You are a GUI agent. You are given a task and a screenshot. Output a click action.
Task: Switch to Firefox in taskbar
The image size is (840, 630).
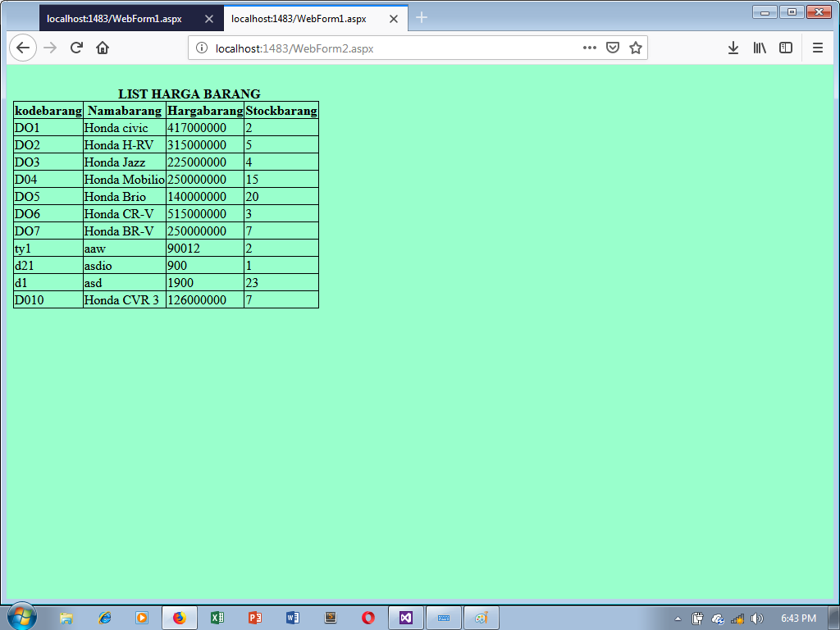(180, 618)
